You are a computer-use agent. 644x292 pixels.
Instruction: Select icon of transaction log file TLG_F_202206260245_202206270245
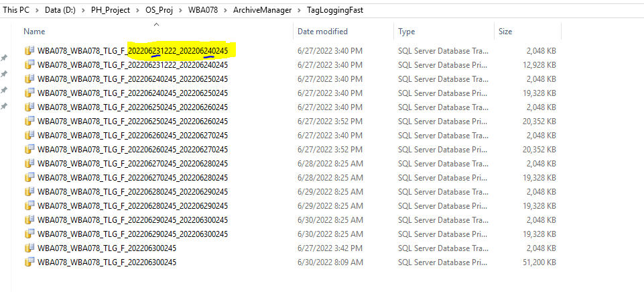point(29,136)
